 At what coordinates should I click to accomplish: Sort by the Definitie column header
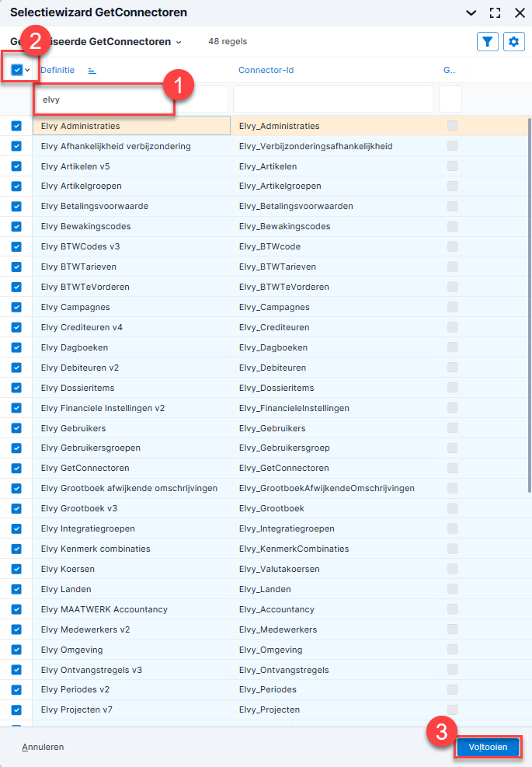(57, 70)
